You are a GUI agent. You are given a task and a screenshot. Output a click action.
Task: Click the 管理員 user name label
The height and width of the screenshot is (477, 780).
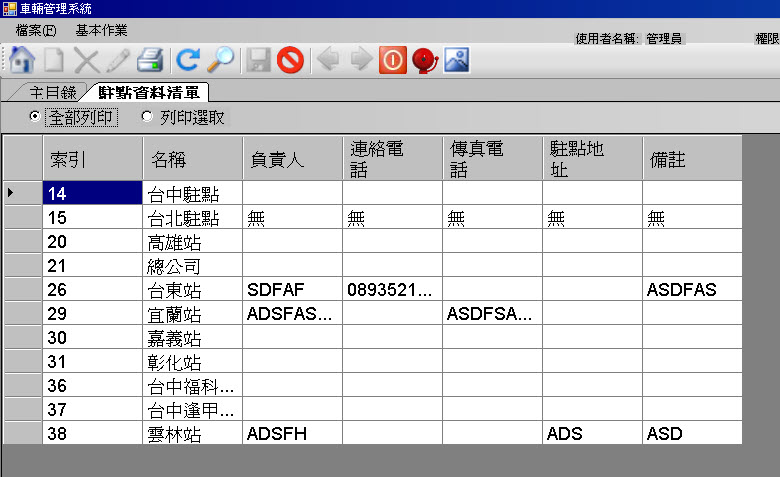pos(664,38)
